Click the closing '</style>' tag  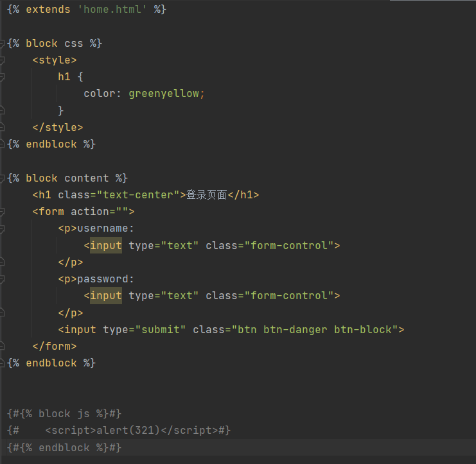point(58,127)
